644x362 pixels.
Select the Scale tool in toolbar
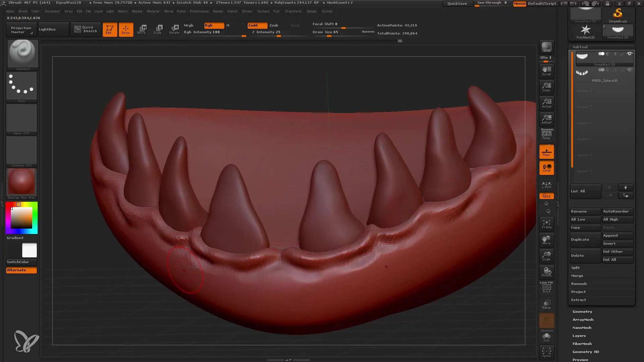(x=158, y=29)
